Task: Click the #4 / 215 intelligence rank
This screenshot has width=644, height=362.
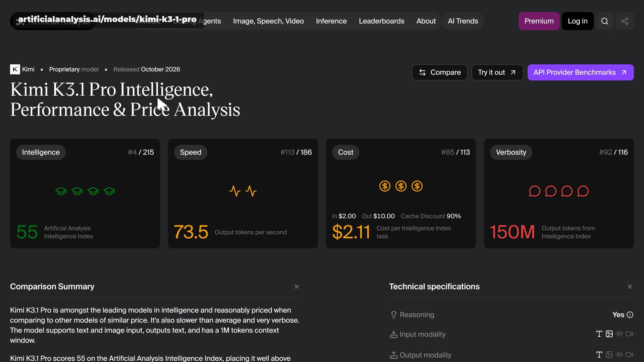Action: pyautogui.click(x=141, y=152)
